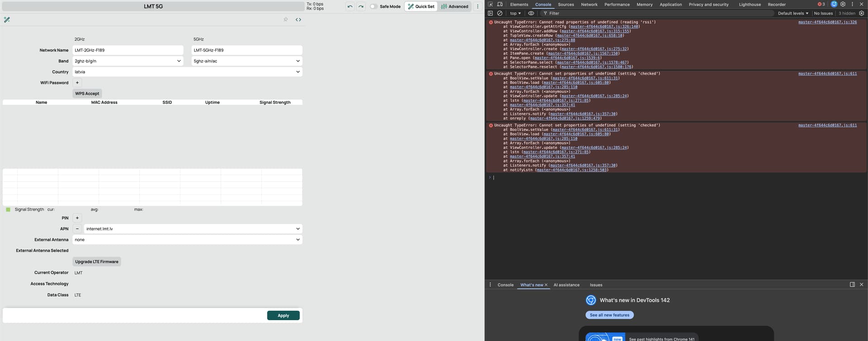Open the DevTools customize kebab menu
Image resolution: width=868 pixels, height=341 pixels.
point(852,4)
